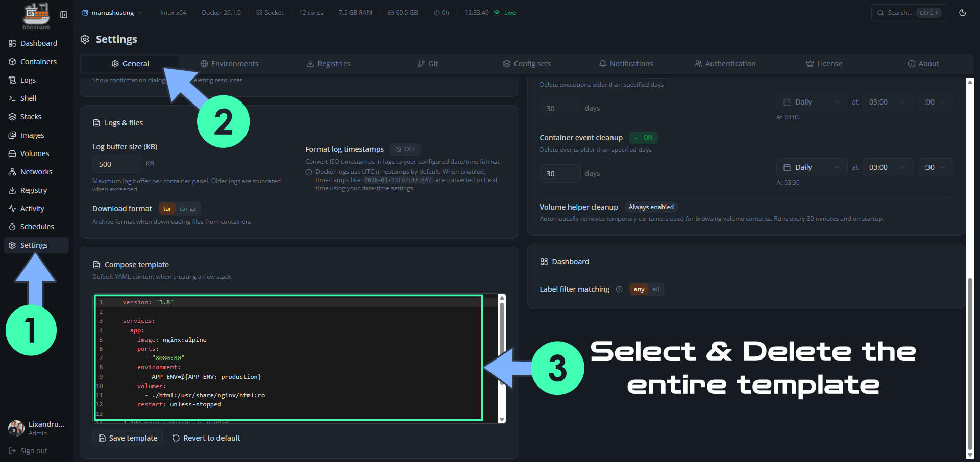Image resolution: width=980 pixels, height=462 pixels.
Task: Select Settings in sidebar
Action: point(36,245)
